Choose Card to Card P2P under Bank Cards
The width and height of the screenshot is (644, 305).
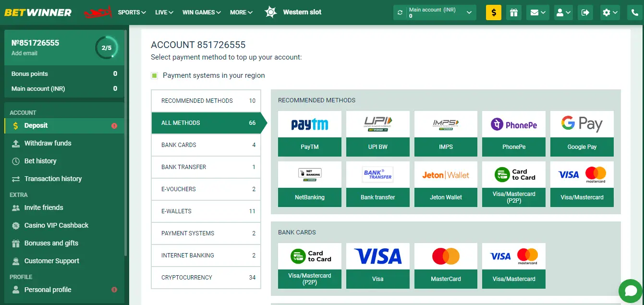tap(310, 266)
